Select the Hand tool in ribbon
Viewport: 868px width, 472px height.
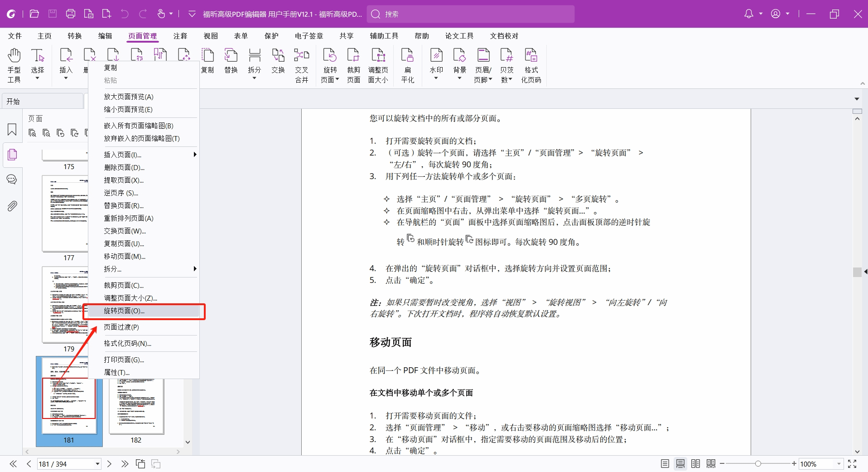pos(14,65)
